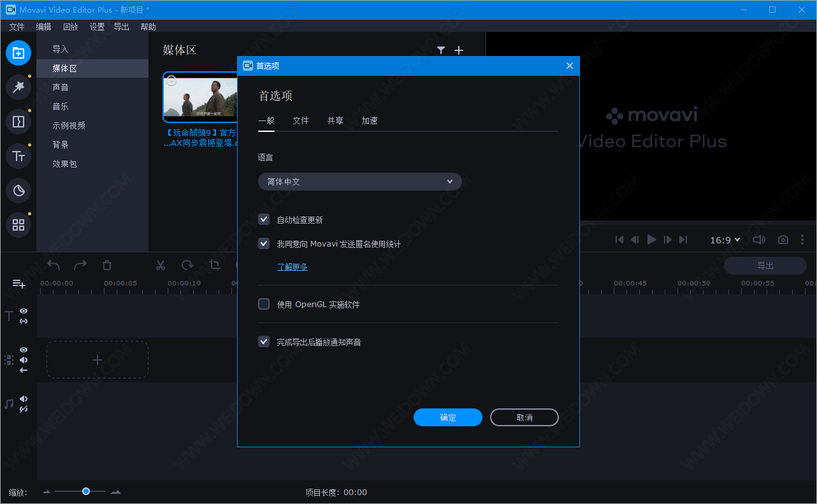Open the file import tab icon
Screen dimensions: 817x504
[x=18, y=53]
